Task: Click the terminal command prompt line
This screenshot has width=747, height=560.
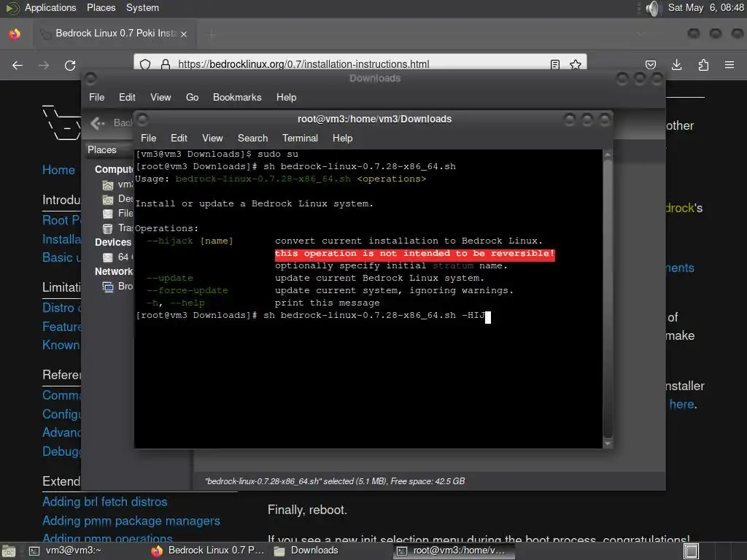Action: click(x=313, y=315)
